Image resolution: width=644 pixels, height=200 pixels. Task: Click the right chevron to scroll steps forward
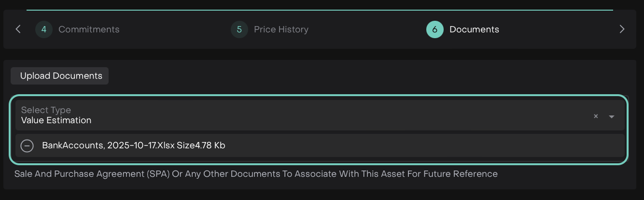622,29
